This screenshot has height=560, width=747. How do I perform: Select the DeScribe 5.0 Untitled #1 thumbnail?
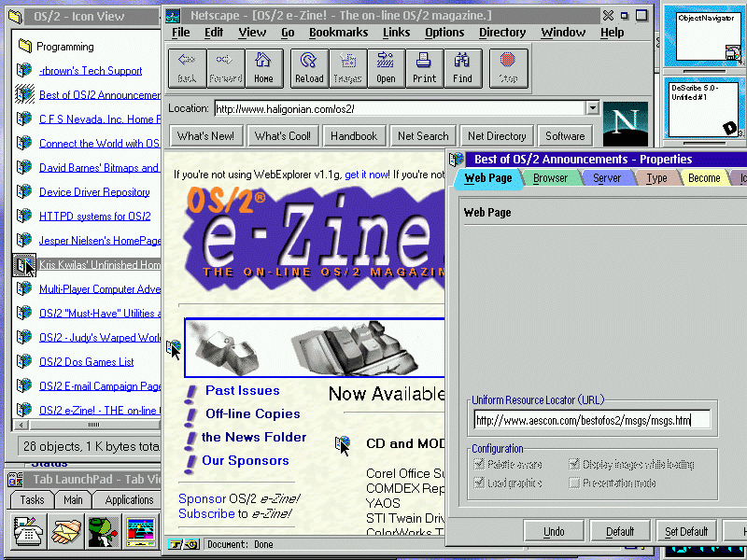click(x=705, y=109)
